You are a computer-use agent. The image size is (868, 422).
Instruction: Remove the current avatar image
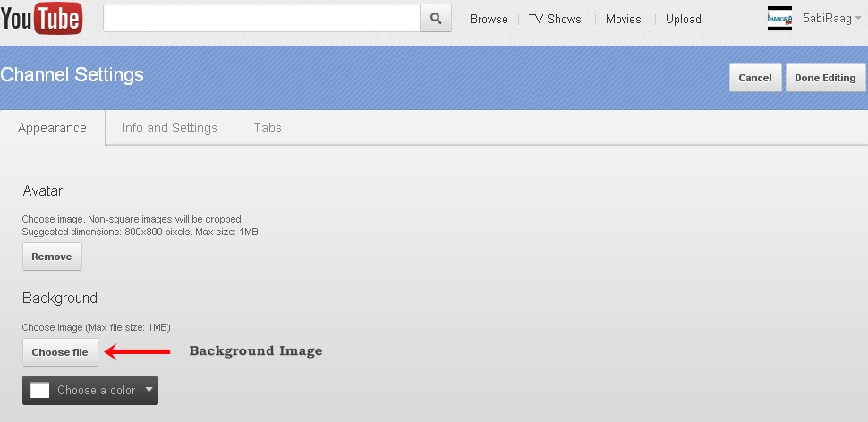coord(52,257)
